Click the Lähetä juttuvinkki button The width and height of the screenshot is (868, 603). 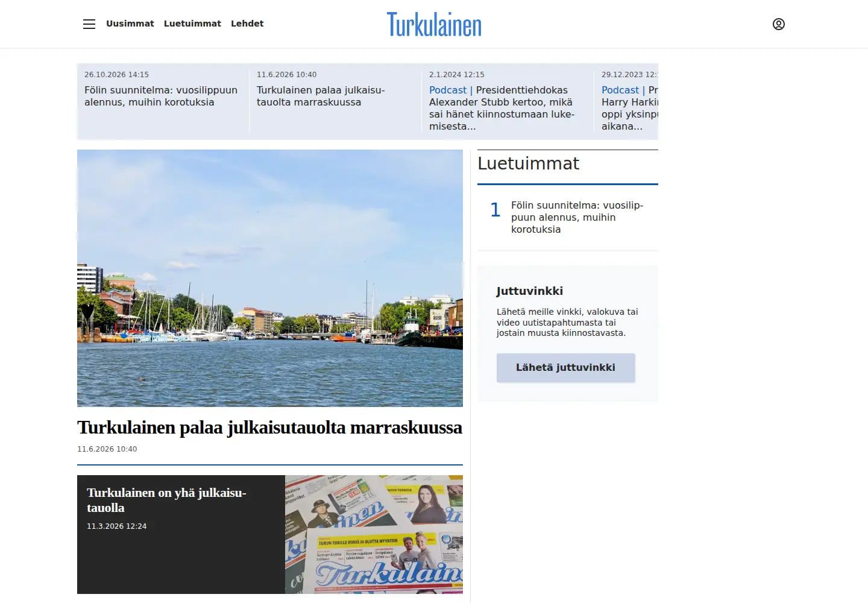pos(565,368)
